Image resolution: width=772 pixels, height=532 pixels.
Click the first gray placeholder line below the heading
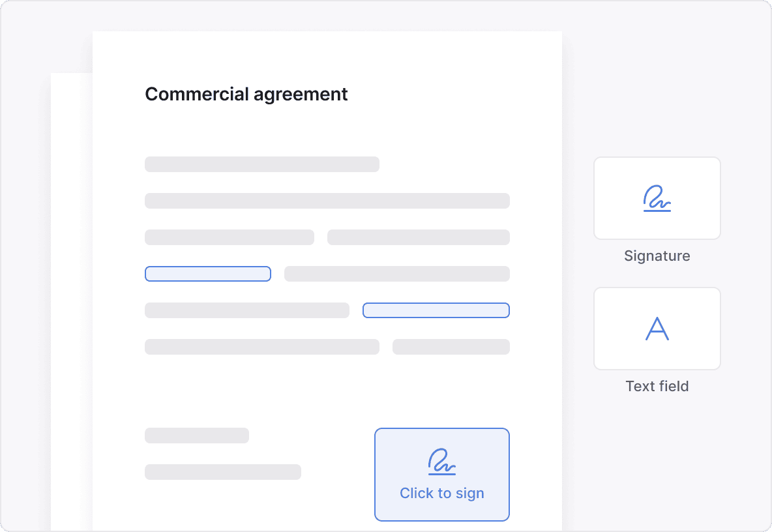pyautogui.click(x=262, y=164)
